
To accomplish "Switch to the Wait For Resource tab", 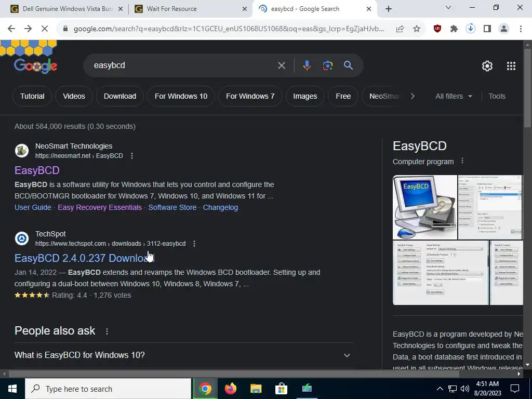I will [191, 9].
